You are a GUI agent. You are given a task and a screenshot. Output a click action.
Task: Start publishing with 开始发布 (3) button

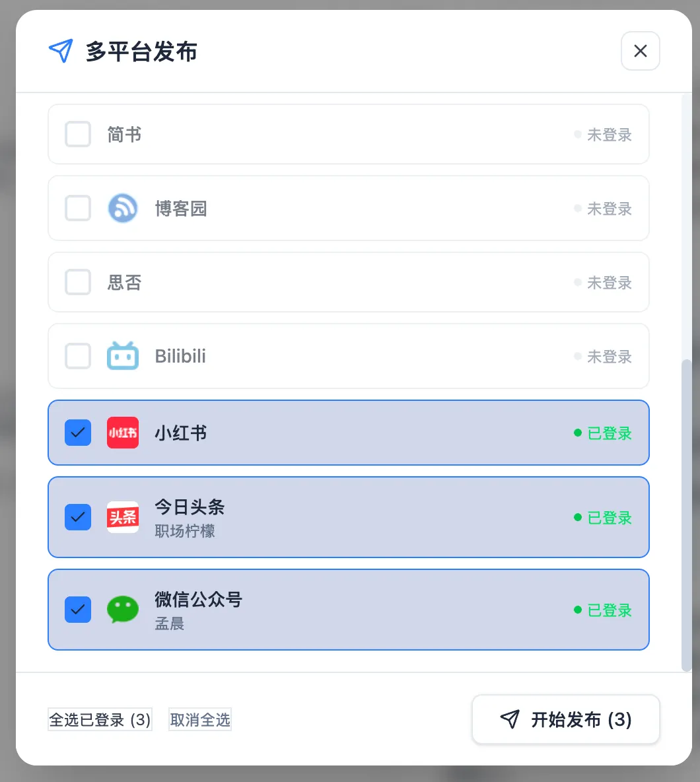tap(566, 719)
